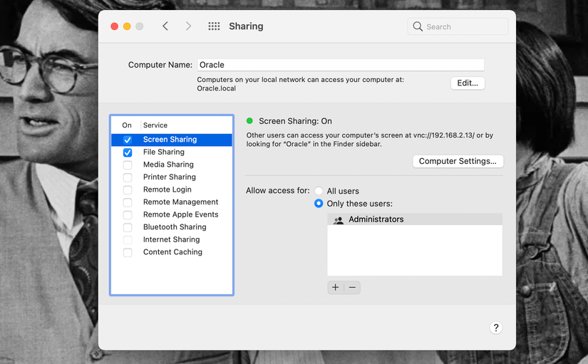Click the Oracle.local address text
588x364 pixels.
coord(217,88)
